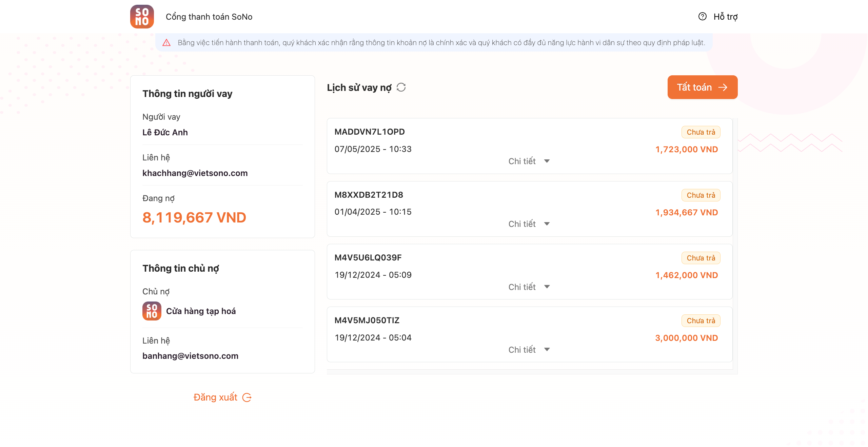Screen dimensions: 868x447
Task: Click the date 19/12/2024 - 05:04
Action: [373, 337]
